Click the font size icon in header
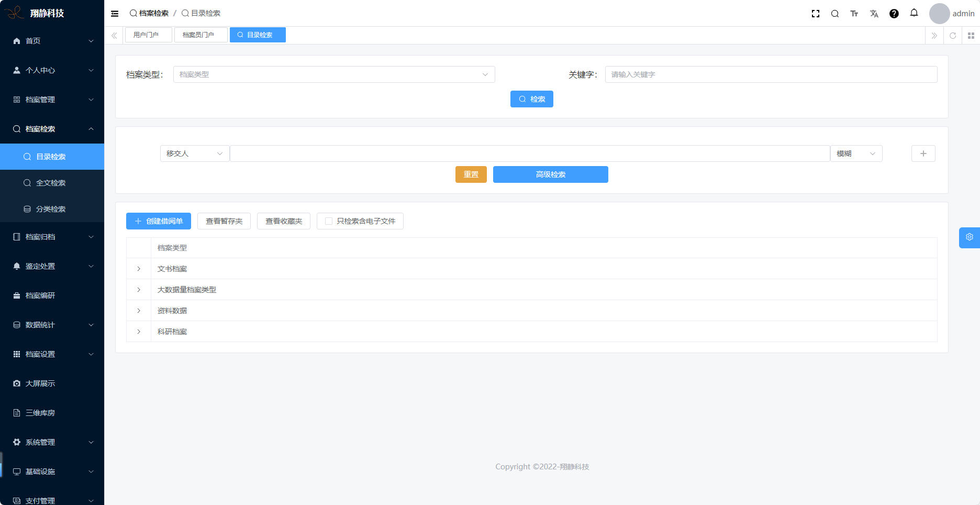Image resolution: width=980 pixels, height=505 pixels. [x=854, y=14]
